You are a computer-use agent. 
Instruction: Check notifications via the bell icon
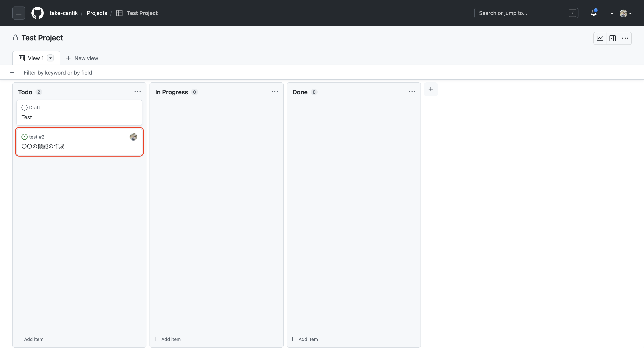pos(594,13)
